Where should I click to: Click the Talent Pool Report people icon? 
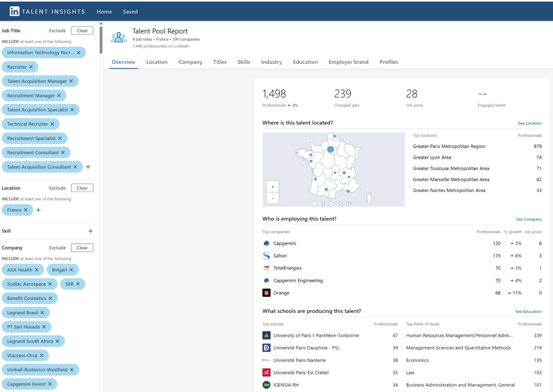coord(118,37)
